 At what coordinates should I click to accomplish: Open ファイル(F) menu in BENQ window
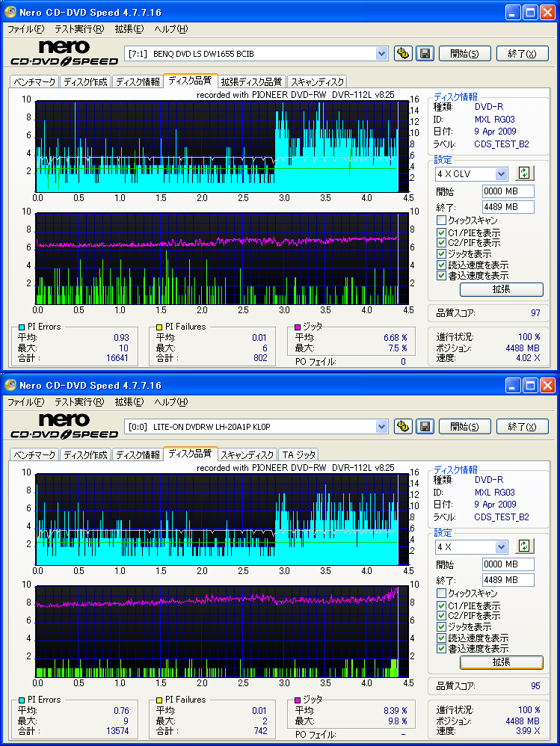25,29
